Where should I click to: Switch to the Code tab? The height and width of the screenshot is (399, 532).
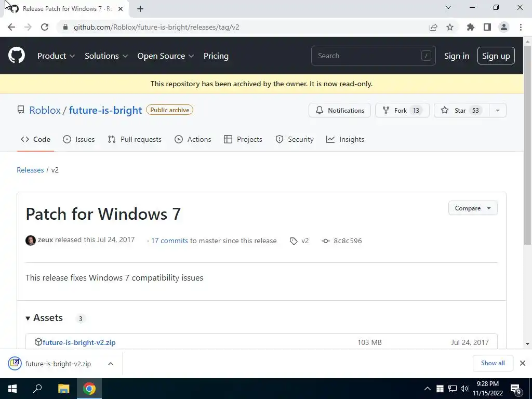pyautogui.click(x=35, y=139)
